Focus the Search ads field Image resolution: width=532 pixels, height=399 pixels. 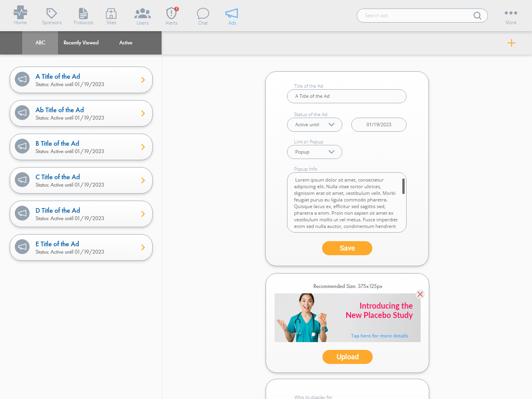[x=417, y=16]
